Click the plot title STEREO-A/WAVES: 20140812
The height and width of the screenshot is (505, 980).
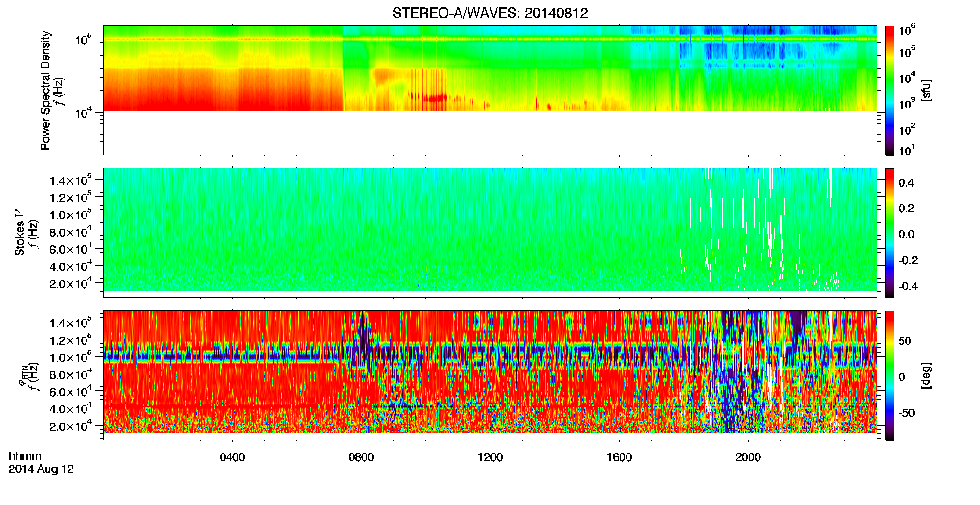pos(490,14)
